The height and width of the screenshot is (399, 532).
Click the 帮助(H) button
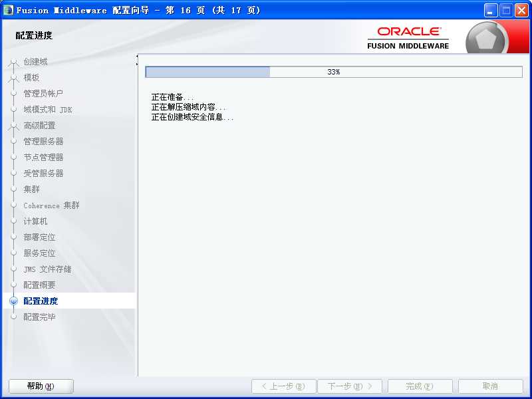(41, 386)
